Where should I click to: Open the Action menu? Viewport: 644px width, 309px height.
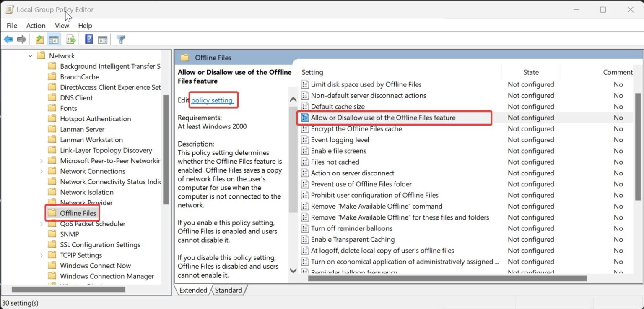tap(36, 26)
